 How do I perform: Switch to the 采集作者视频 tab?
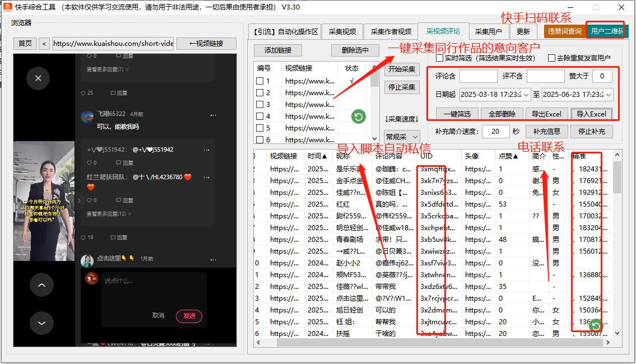point(392,31)
